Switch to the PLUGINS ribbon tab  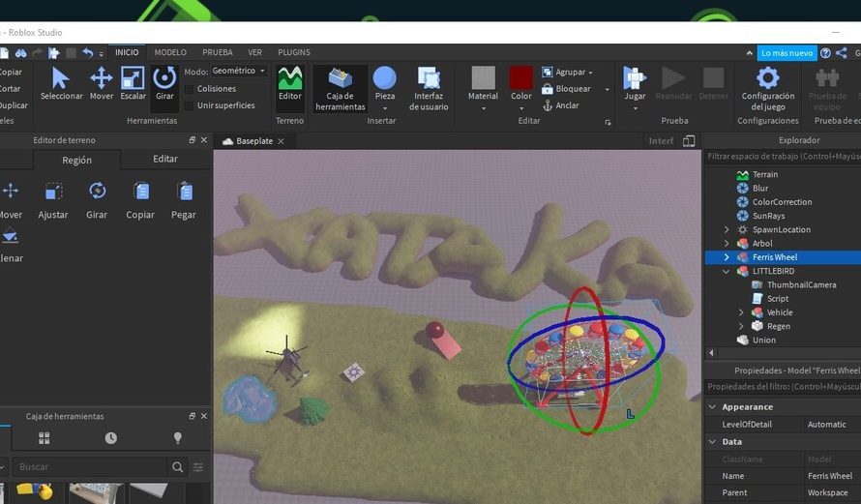[x=294, y=52]
